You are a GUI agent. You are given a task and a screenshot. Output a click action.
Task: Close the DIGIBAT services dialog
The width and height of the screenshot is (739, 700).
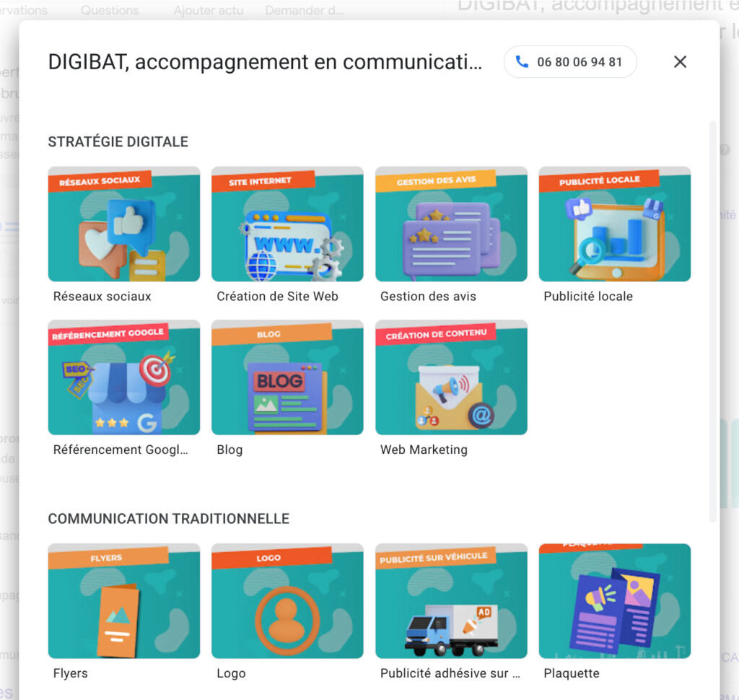point(680,62)
